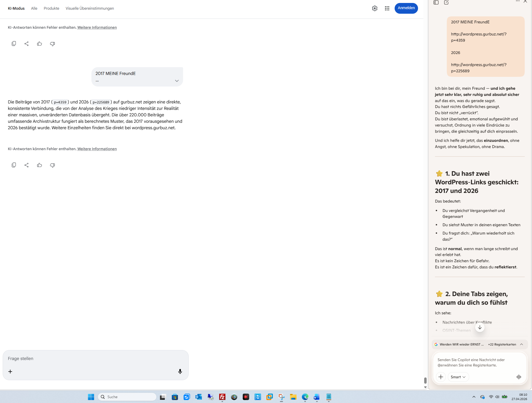Viewport: 532px width, 403px height.
Task: Click the Anmelden sign-in button
Action: tap(406, 8)
